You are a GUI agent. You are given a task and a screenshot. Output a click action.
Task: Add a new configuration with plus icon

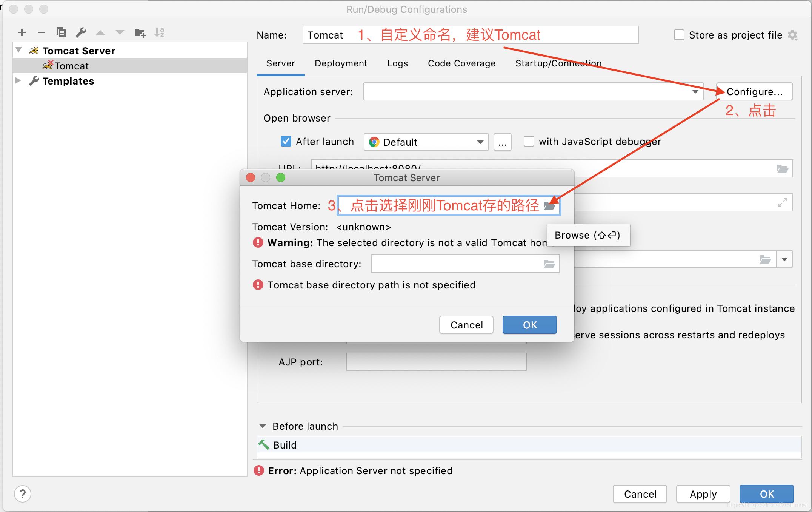(22, 32)
